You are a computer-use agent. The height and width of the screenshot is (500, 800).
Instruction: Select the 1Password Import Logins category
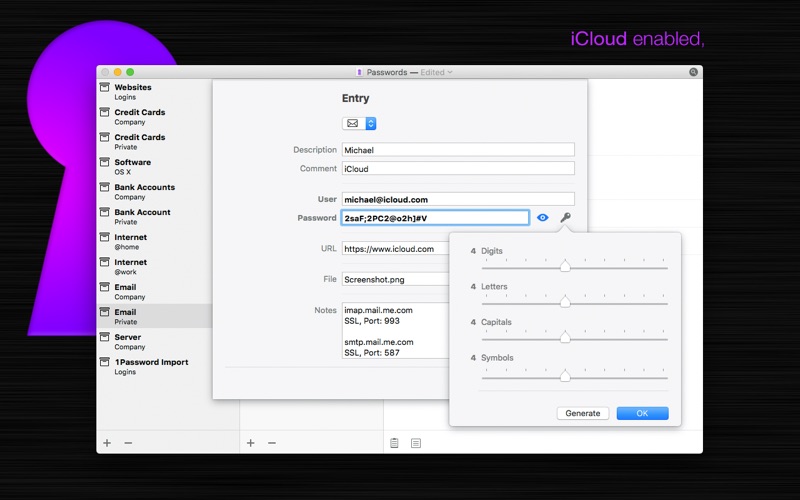pyautogui.click(x=154, y=367)
